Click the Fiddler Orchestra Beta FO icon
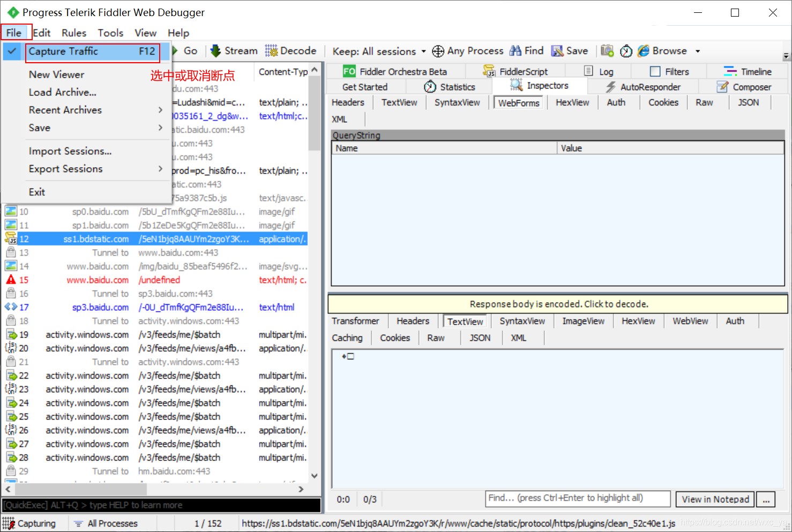This screenshot has height=532, width=792. (349, 71)
